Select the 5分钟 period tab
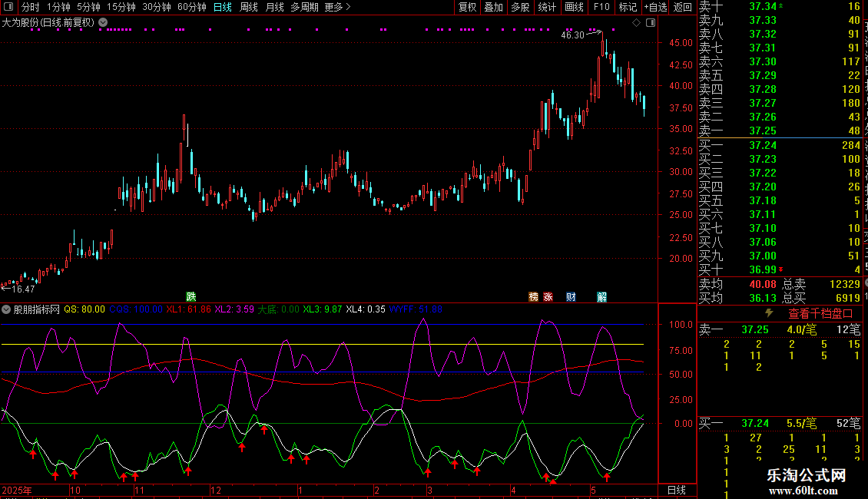868x499 pixels. 88,7
